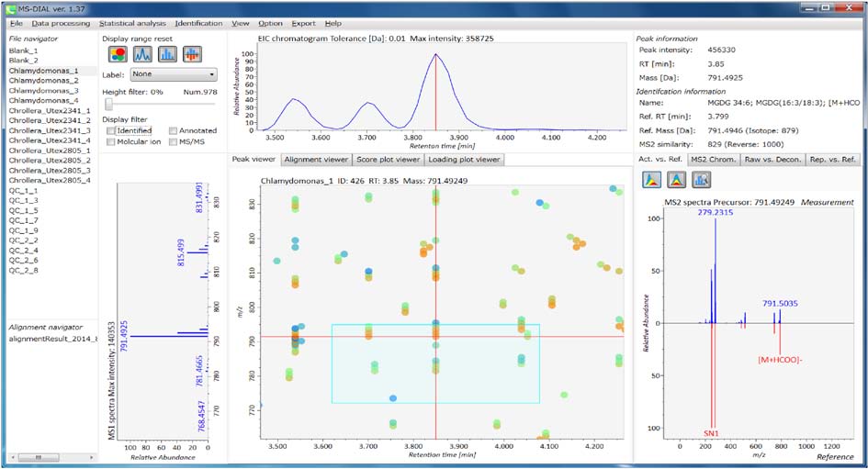Tick the Molcular ion filter checkbox

111,141
